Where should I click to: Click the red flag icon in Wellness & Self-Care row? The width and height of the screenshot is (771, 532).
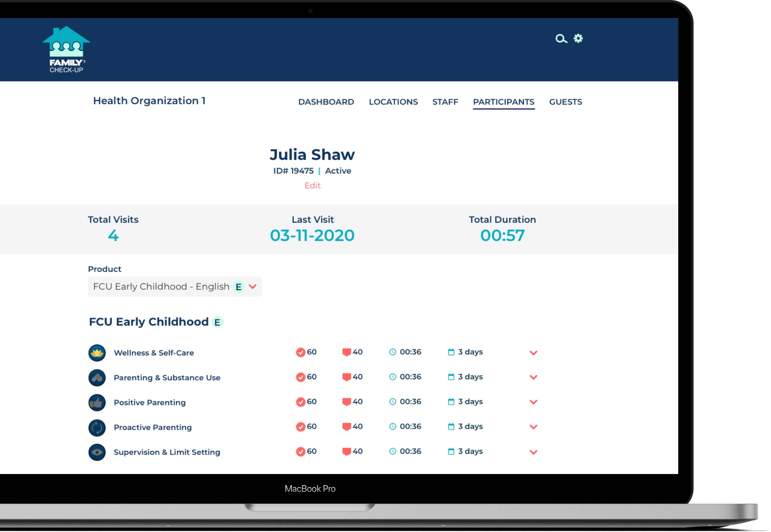[347, 352]
